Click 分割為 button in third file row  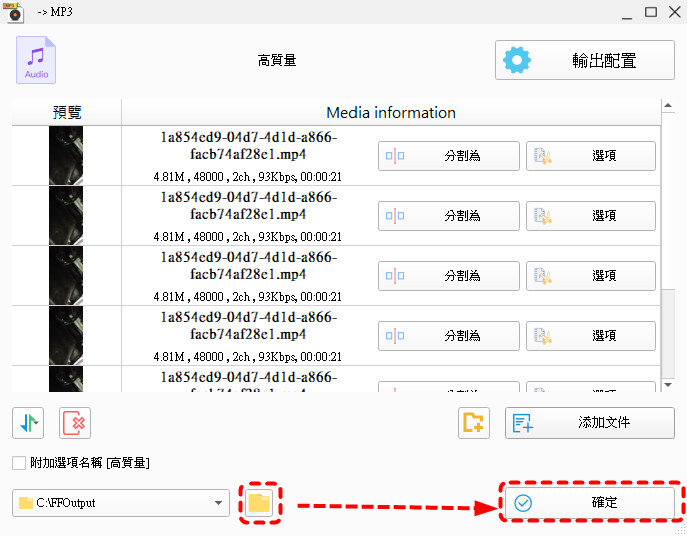click(x=449, y=276)
